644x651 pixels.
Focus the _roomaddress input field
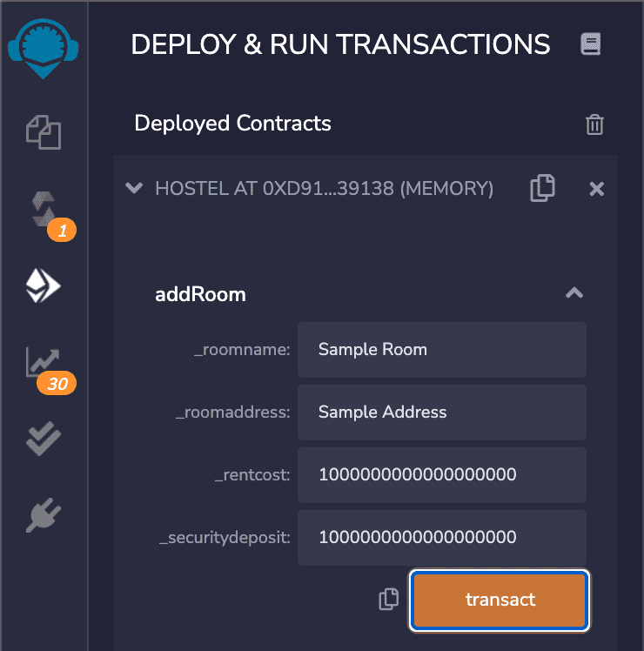(x=441, y=413)
